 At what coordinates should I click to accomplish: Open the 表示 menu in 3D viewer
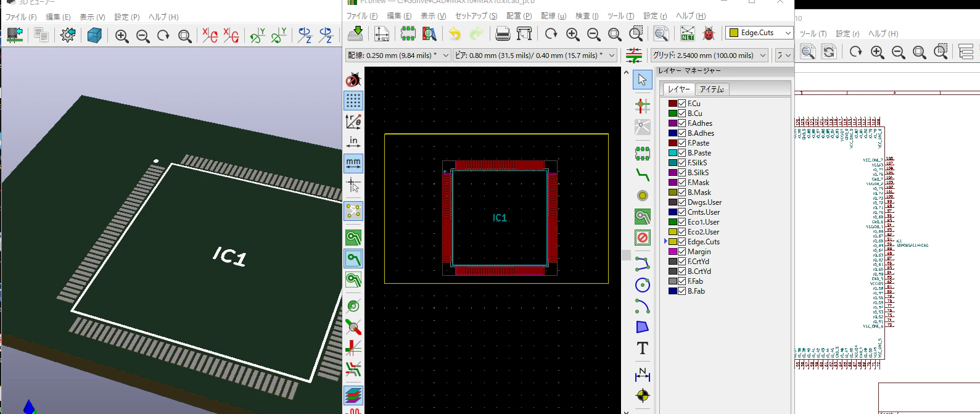pos(93,17)
